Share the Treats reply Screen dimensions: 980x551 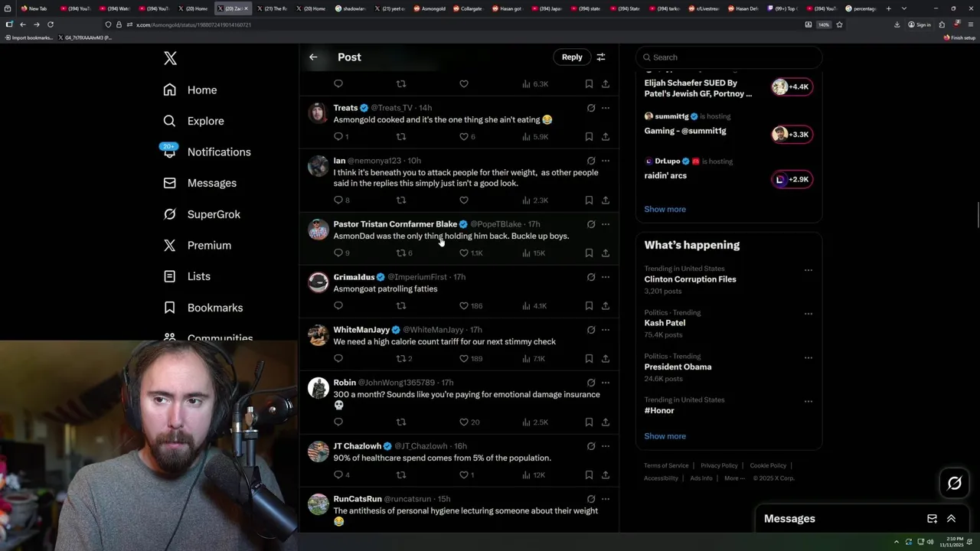(606, 137)
